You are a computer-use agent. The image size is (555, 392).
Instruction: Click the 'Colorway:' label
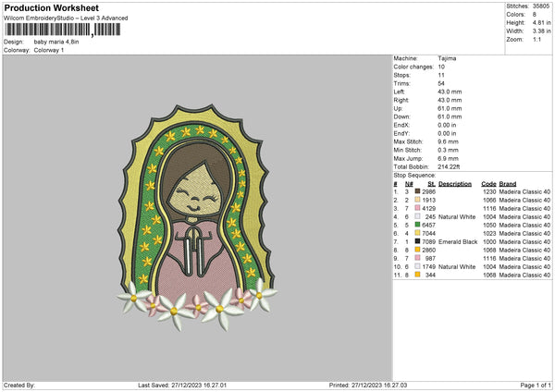[x=17, y=50]
